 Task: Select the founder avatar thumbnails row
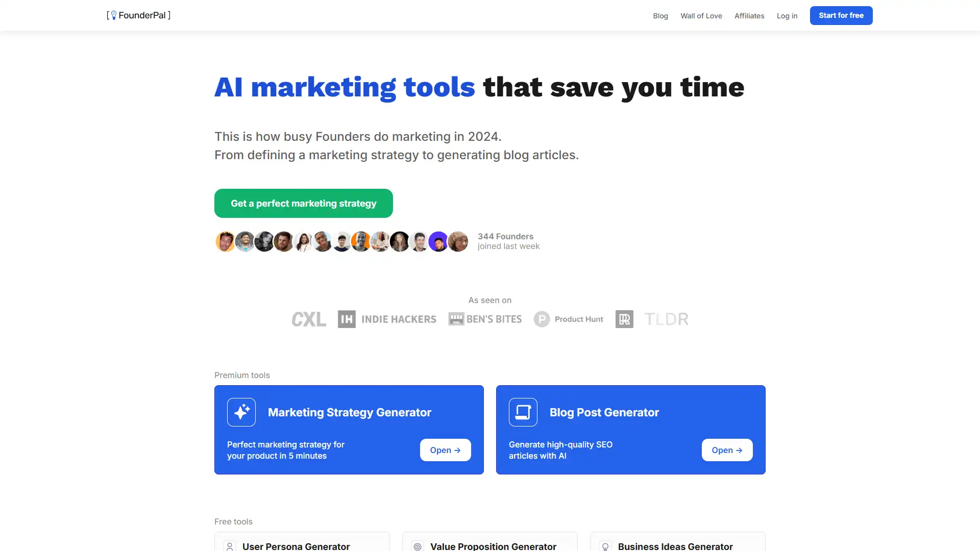[x=341, y=241]
